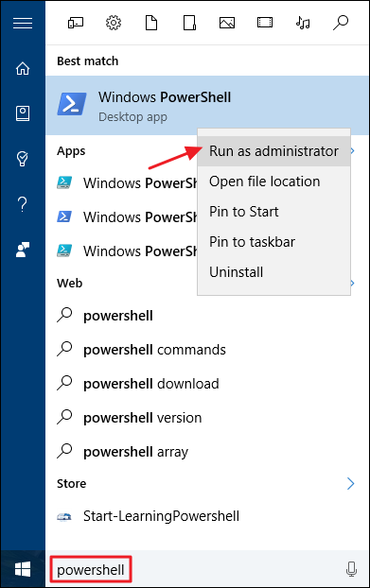Open the Help question mark icon

click(x=23, y=204)
